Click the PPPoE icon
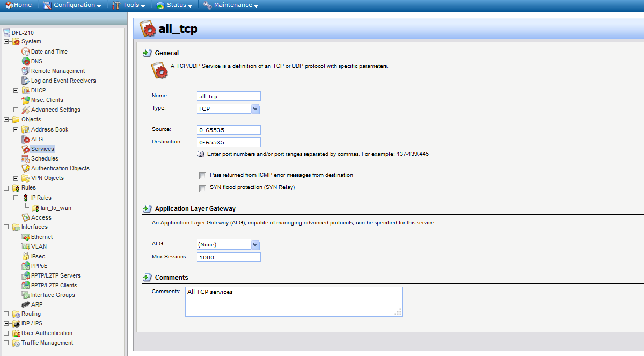The width and height of the screenshot is (644, 356). pyautogui.click(x=26, y=266)
